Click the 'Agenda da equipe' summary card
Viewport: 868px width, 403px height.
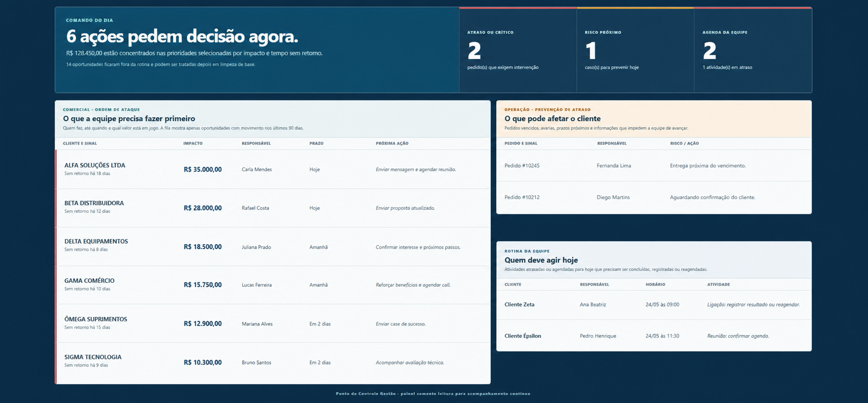click(x=753, y=50)
